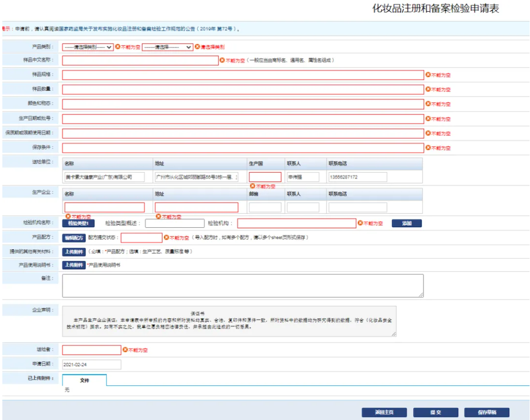530x420 pixels.
Task: Click 上传附件 for 产品使用说明书
Action: coord(74,265)
